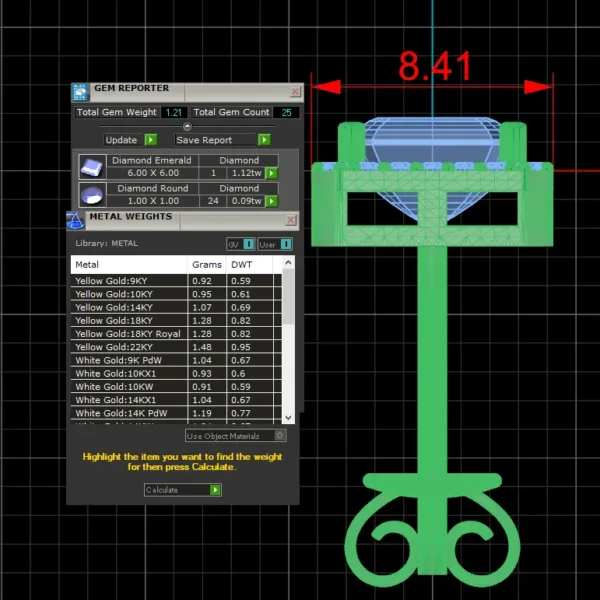Click Grams value 1.48 for 22KY
600x600 pixels.
pyautogui.click(x=202, y=347)
